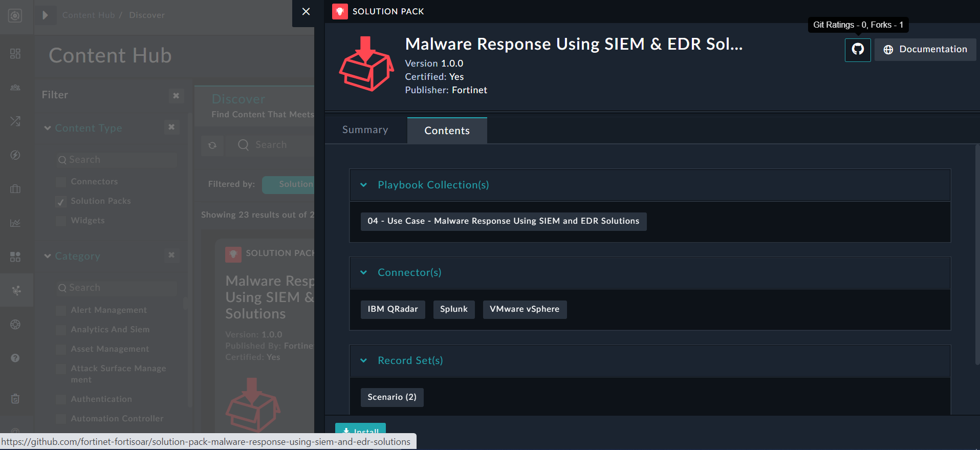Check the Automation Controller category
This screenshot has width=980, height=450.
pos(61,419)
